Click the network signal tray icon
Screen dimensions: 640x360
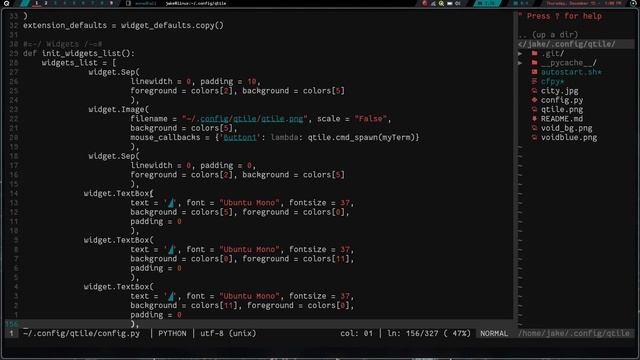pyautogui.click(x=433, y=3)
